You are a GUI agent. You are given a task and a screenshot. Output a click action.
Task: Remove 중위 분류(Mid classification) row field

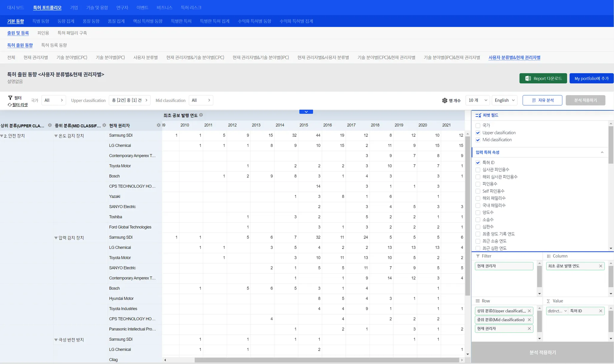[x=529, y=320]
